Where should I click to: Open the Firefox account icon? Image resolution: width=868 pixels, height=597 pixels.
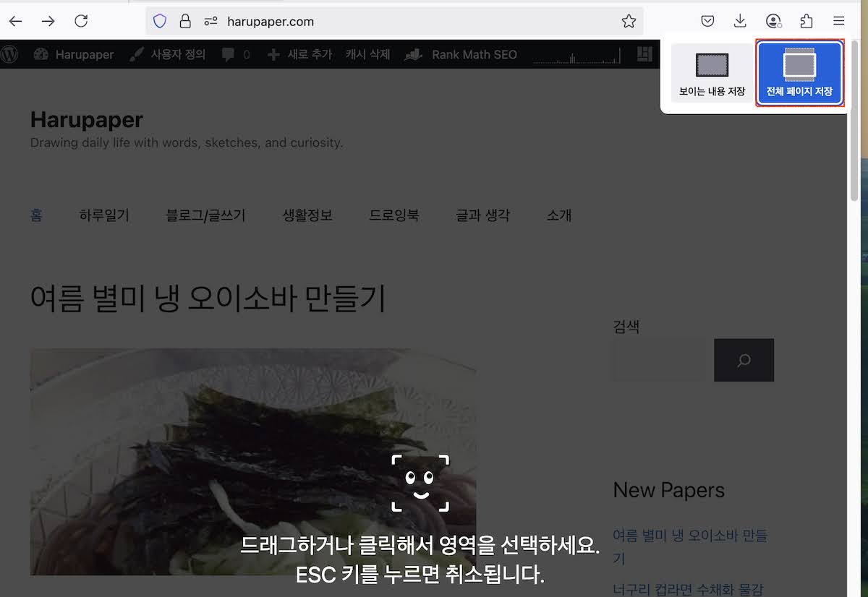pyautogui.click(x=774, y=21)
